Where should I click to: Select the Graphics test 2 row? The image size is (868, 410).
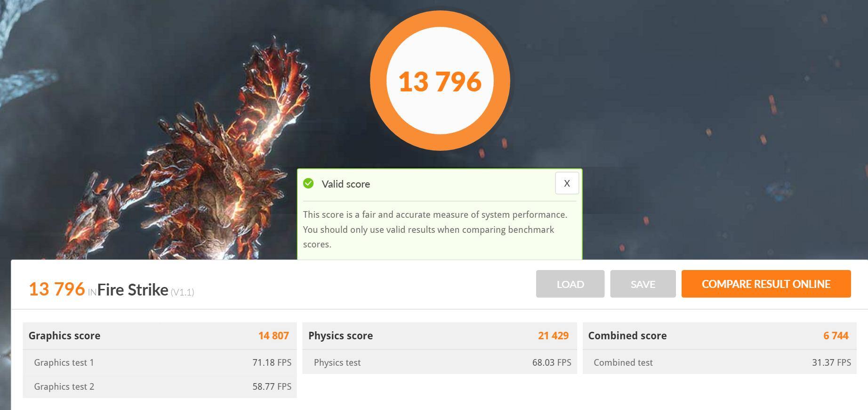click(x=160, y=386)
